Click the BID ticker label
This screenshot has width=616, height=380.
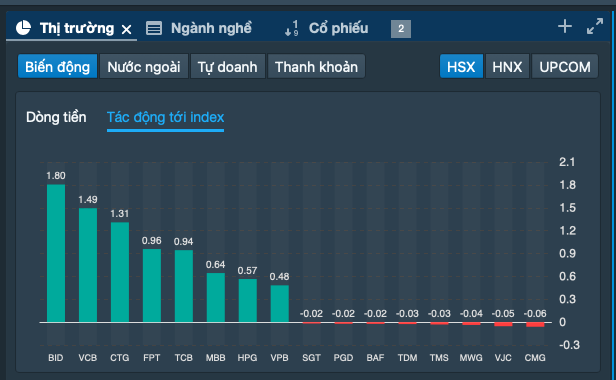pos(56,358)
